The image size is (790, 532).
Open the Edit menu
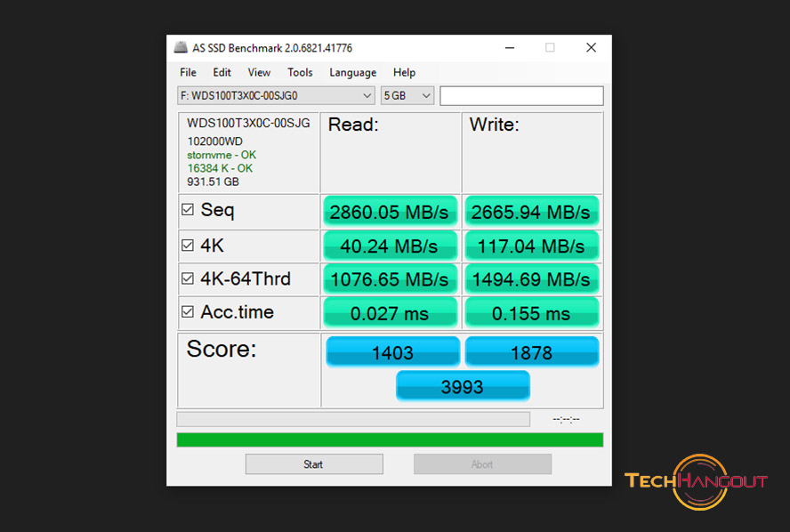[x=222, y=73]
